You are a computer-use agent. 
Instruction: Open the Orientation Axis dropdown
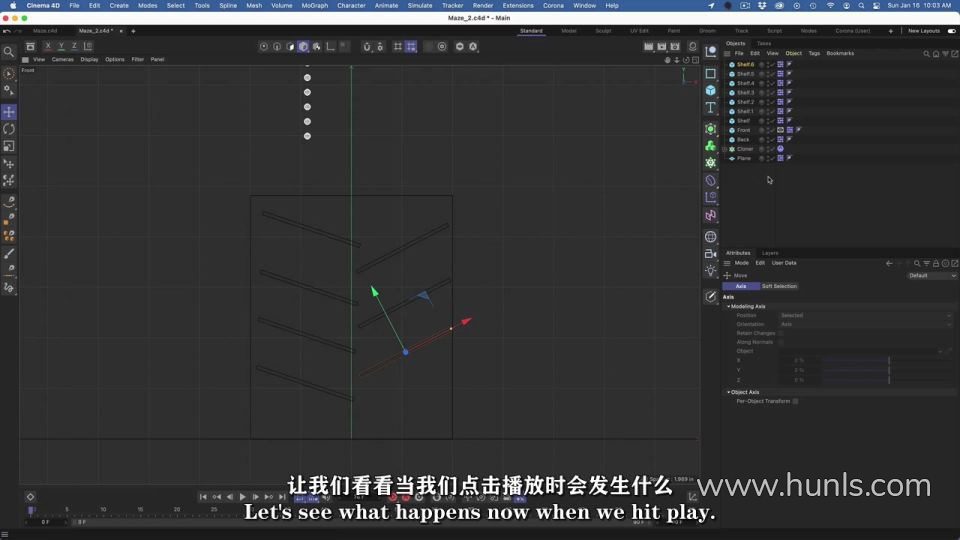(x=865, y=324)
